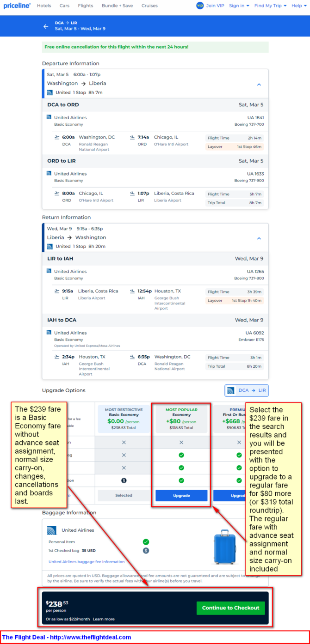
Task: Select the DCA → LIR upgrade tab
Action: [x=247, y=390]
